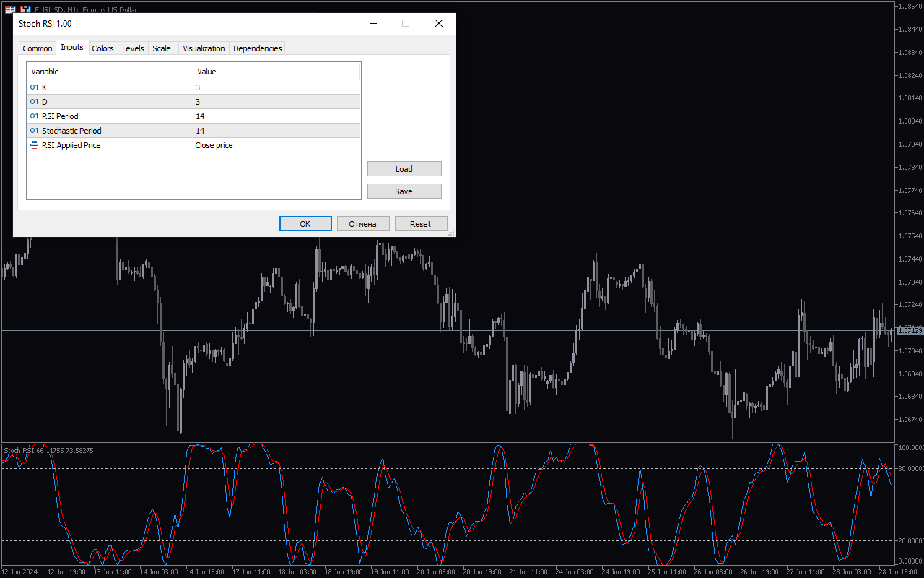The image size is (924, 578).
Task: Click the Load button
Action: pyautogui.click(x=404, y=169)
